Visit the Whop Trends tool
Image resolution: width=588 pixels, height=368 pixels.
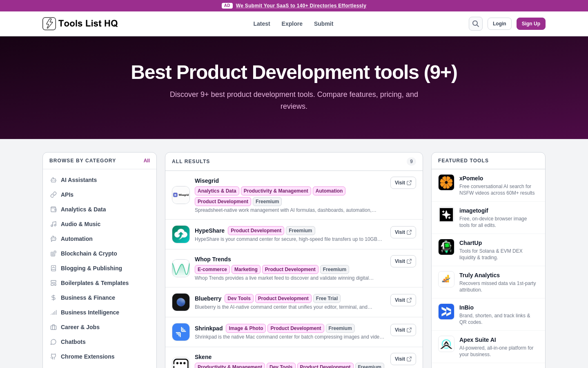point(403,261)
